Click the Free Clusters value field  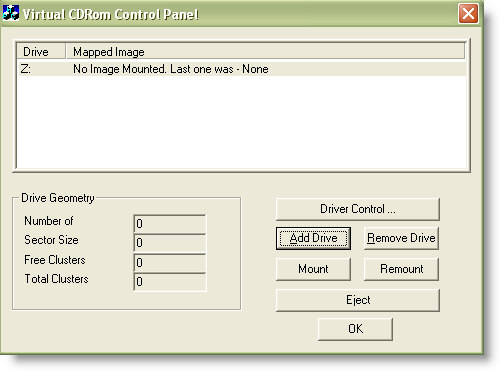[170, 262]
